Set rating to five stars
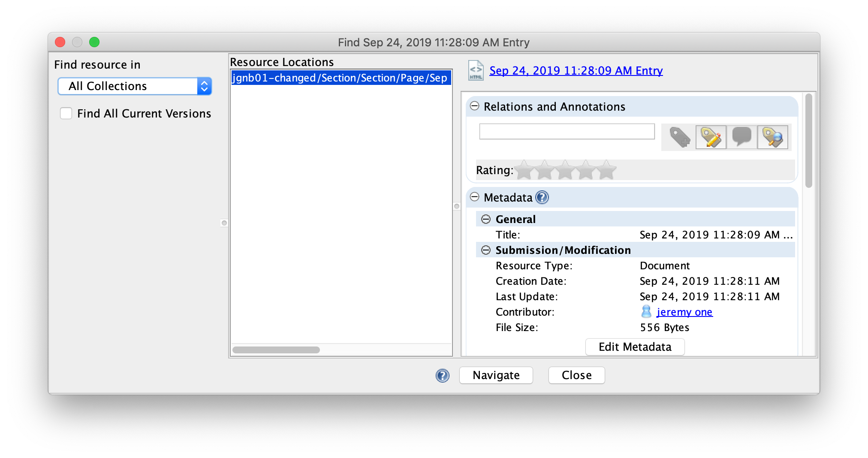 tap(606, 170)
